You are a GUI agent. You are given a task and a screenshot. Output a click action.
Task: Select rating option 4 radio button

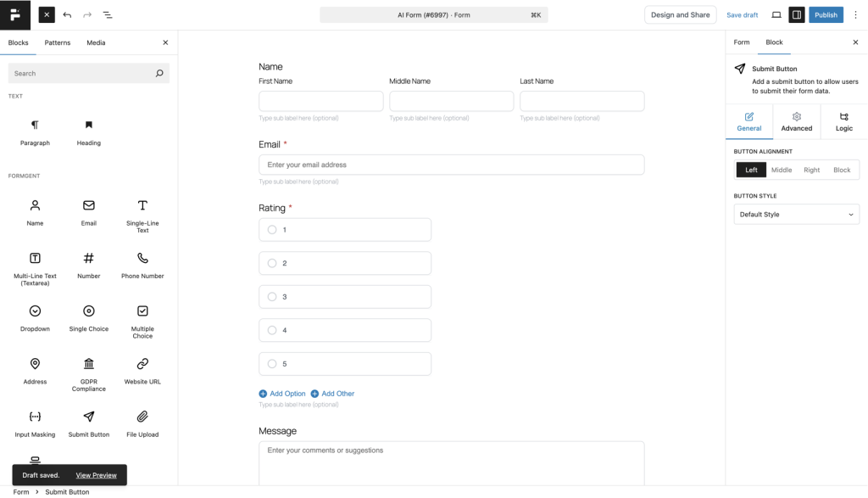point(272,330)
